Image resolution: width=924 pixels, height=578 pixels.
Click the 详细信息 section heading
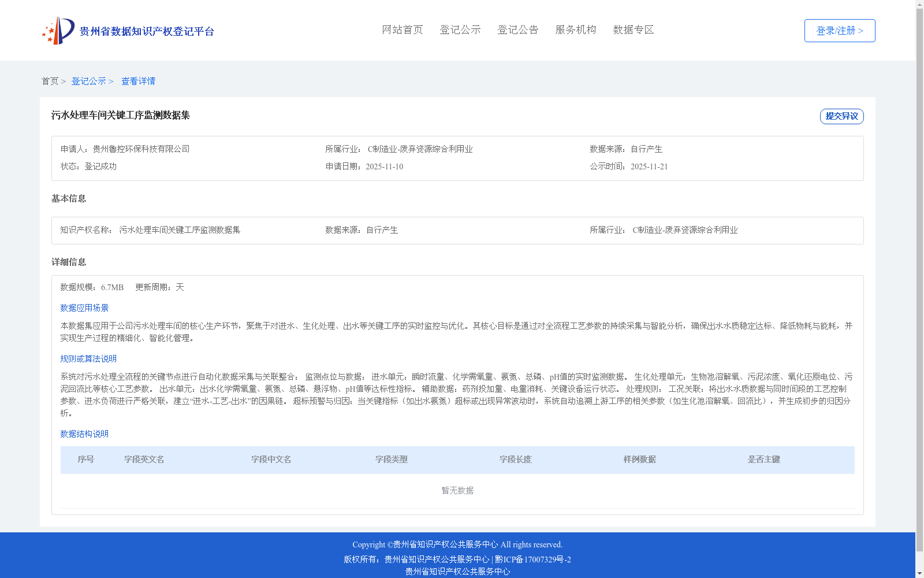pyautogui.click(x=69, y=262)
